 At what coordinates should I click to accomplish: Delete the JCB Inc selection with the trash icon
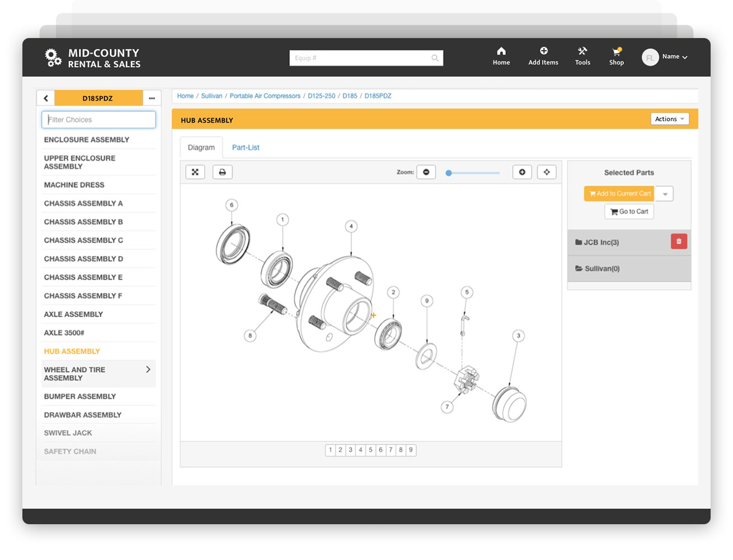679,241
